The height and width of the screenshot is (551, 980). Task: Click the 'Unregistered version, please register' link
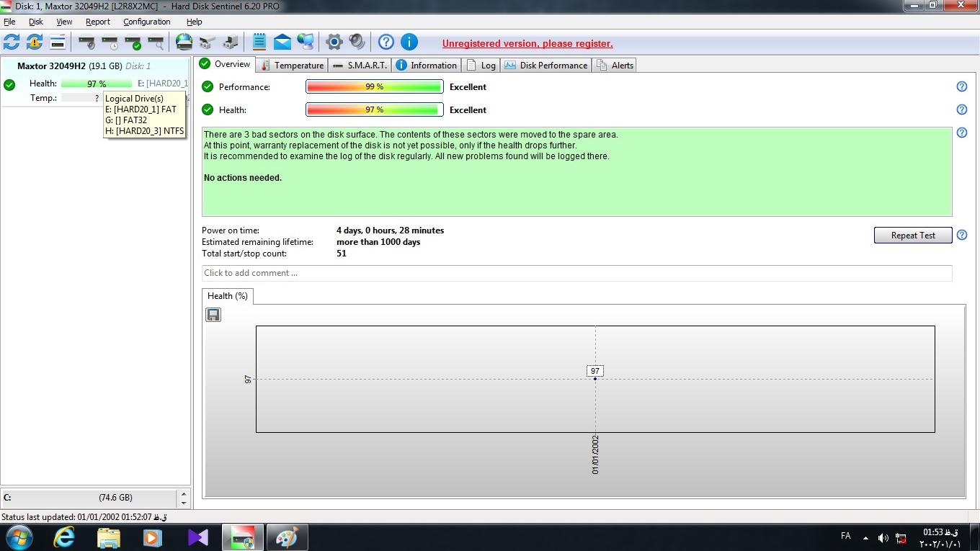[527, 43]
